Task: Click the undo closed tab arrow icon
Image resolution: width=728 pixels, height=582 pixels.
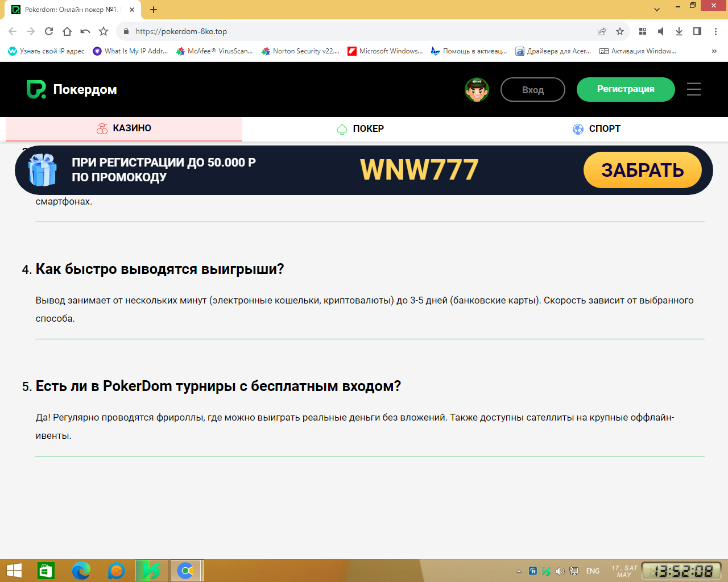Action: click(85, 31)
